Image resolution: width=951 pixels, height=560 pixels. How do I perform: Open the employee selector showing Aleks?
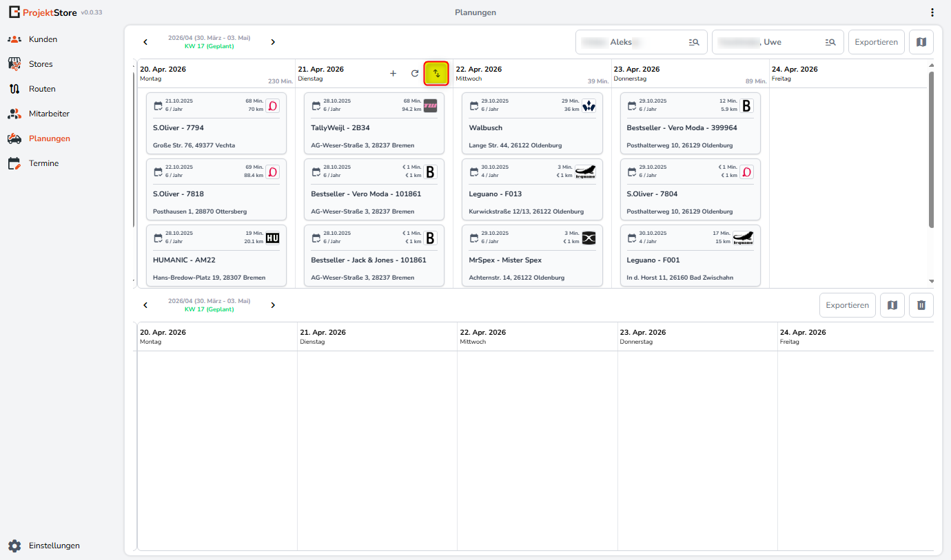[641, 42]
